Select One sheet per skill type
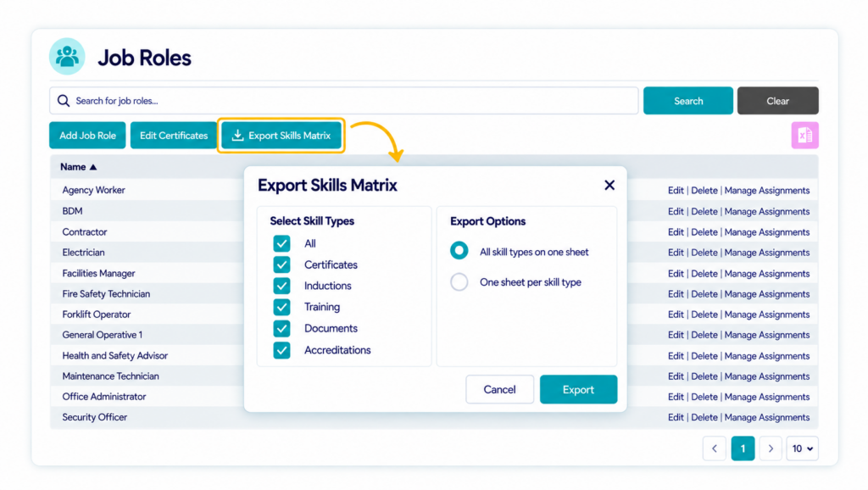Screen dimensions: 868x490 pyautogui.click(x=459, y=281)
